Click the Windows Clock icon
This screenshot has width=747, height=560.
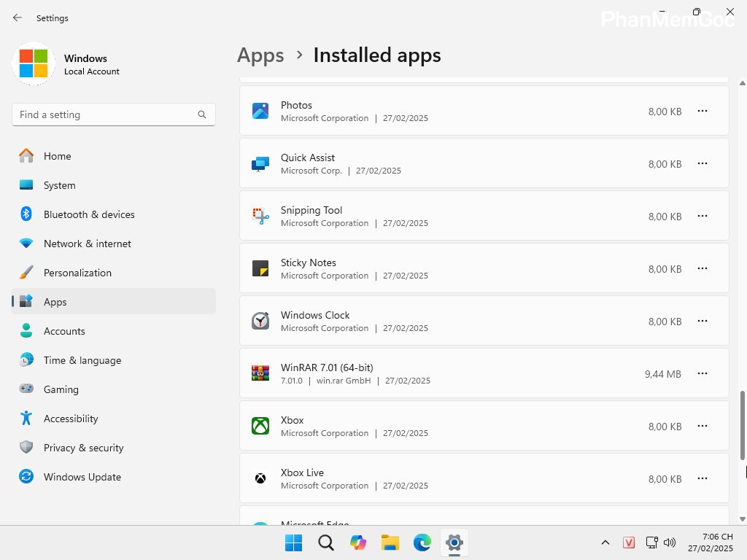pos(260,321)
